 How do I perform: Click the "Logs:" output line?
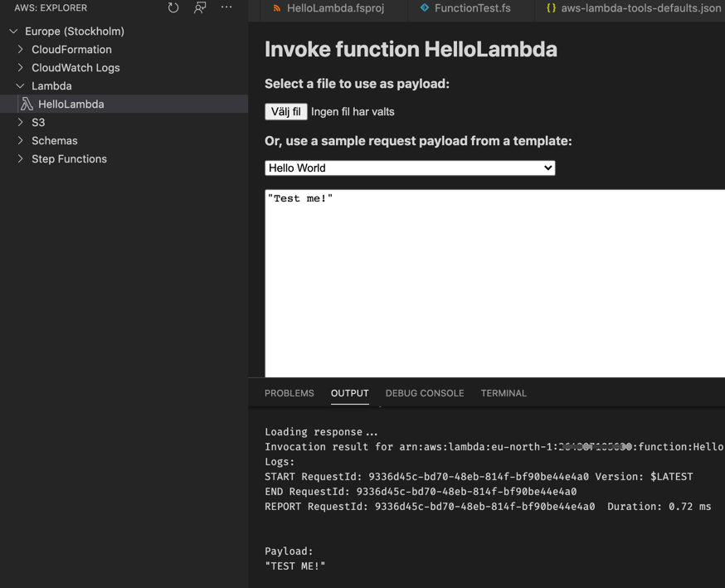pos(280,462)
